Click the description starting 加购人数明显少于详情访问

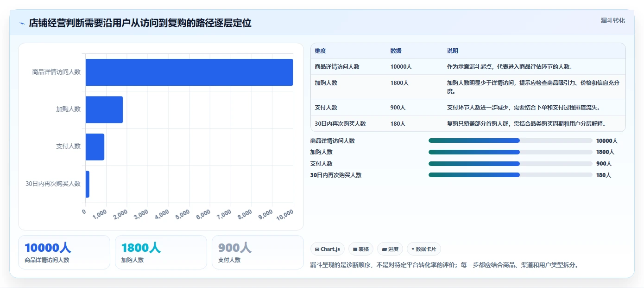[x=533, y=87]
